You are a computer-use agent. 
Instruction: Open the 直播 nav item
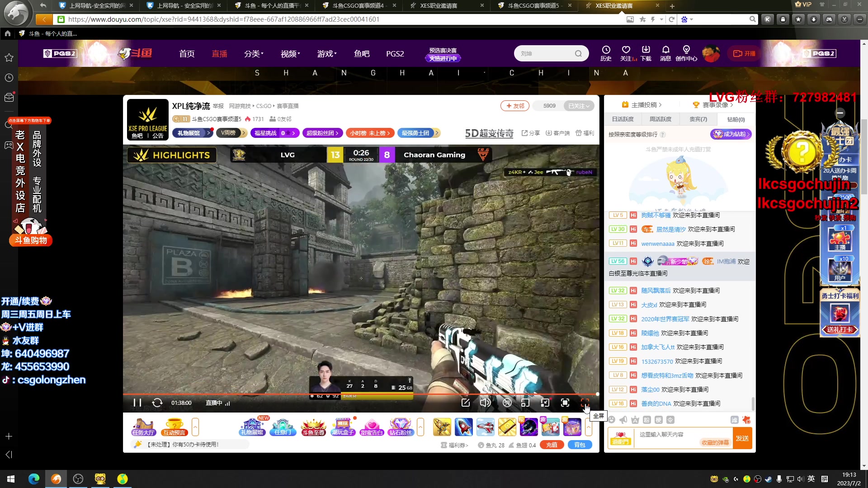point(219,54)
